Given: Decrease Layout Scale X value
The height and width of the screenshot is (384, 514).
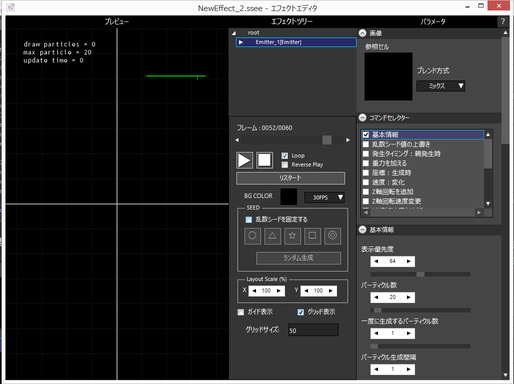Looking at the screenshot, I should (255, 291).
